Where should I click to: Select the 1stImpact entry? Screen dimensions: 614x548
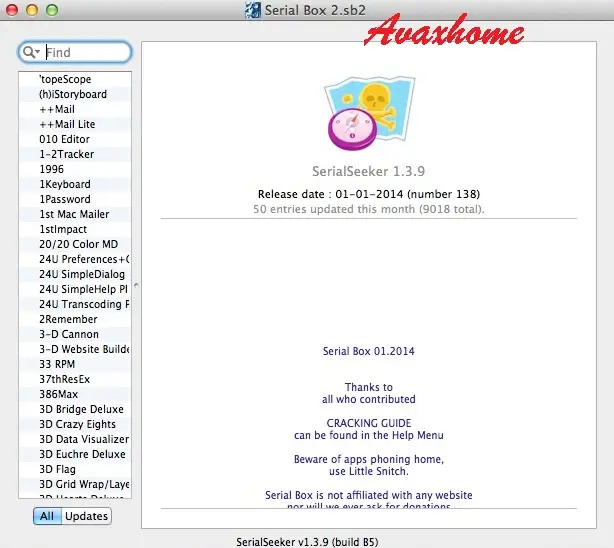point(75,229)
